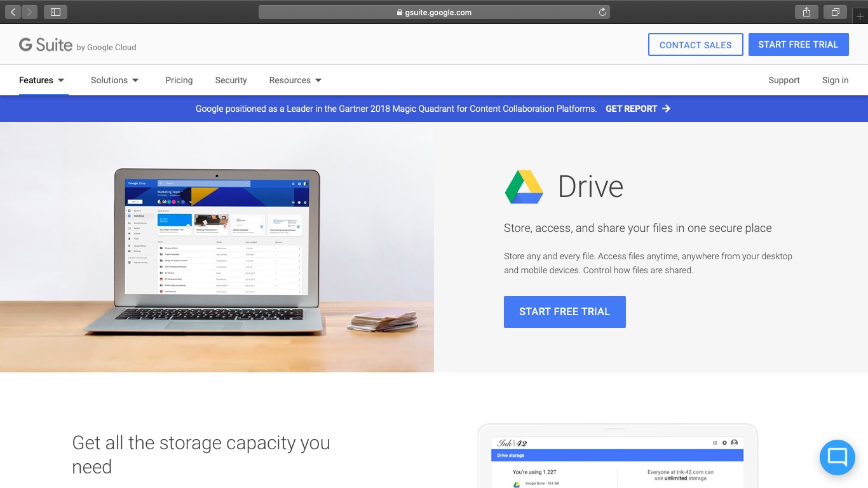Image resolution: width=868 pixels, height=488 pixels.
Task: Click the Google Drive triangle logo
Action: coord(523,186)
